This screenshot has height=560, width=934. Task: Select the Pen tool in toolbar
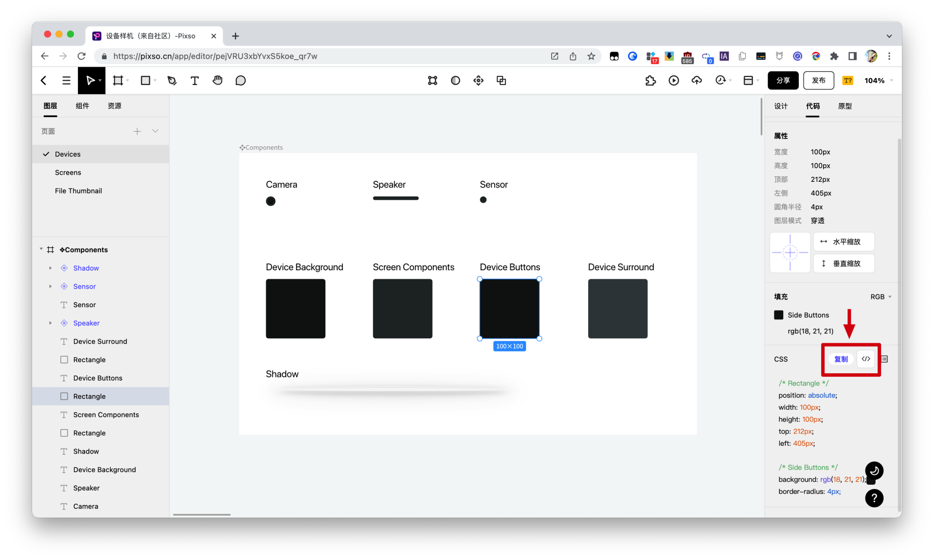click(172, 81)
